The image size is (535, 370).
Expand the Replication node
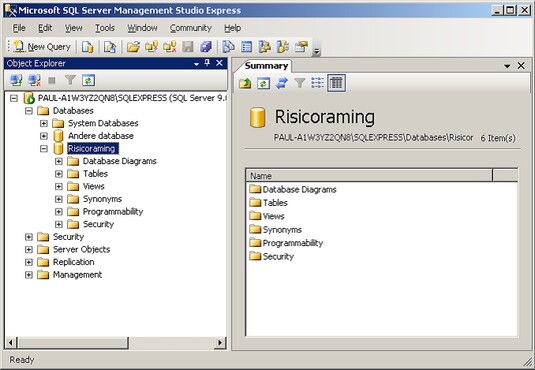(x=29, y=262)
